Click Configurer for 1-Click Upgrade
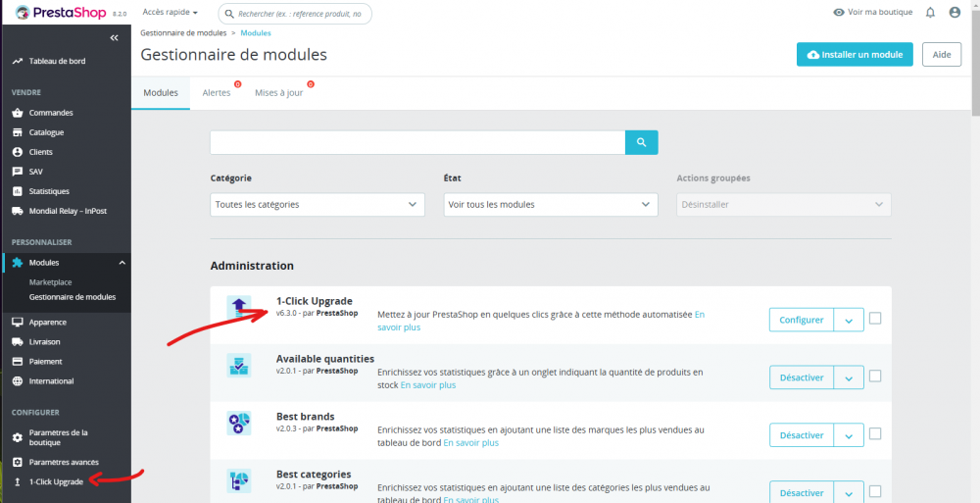 (802, 320)
